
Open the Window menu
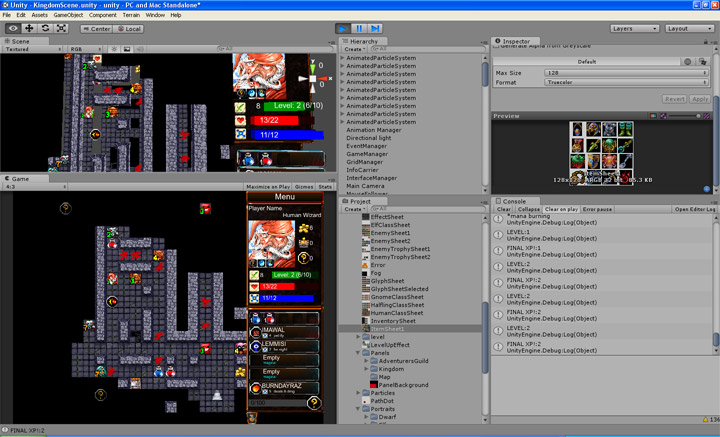coord(155,15)
